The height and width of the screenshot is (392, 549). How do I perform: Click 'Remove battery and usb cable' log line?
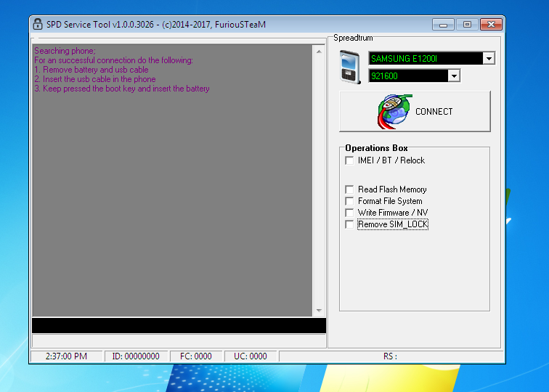pos(91,70)
